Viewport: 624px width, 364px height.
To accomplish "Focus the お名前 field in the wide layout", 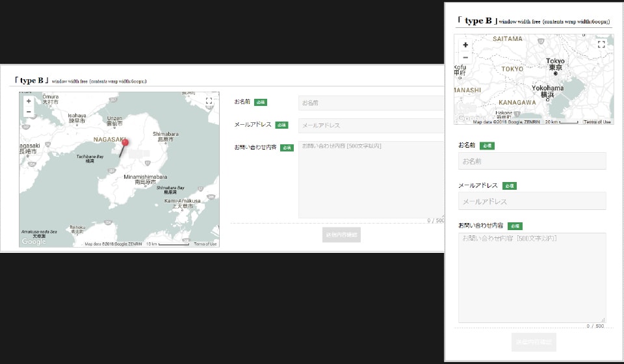I will pos(371,103).
